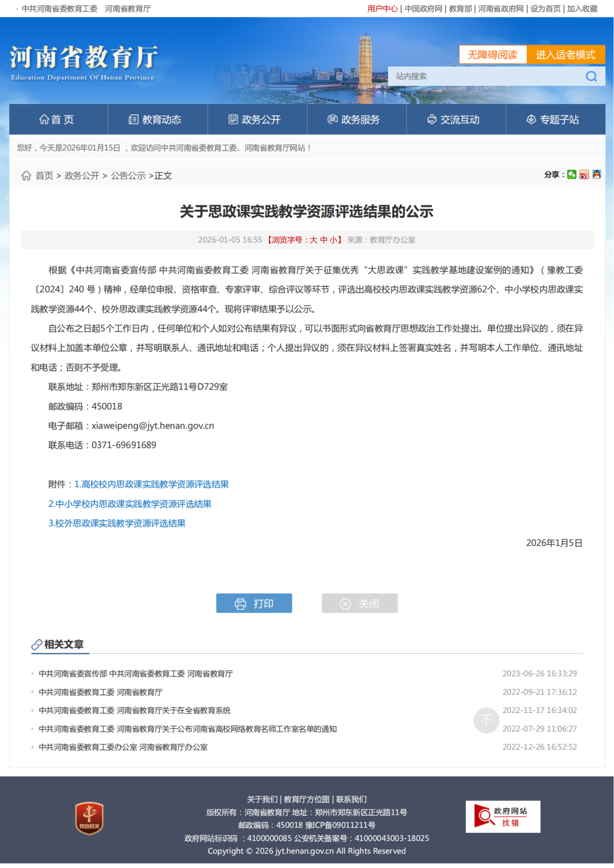
Task: Click 河南省教育厅 text in the top bar
Action: point(128,9)
